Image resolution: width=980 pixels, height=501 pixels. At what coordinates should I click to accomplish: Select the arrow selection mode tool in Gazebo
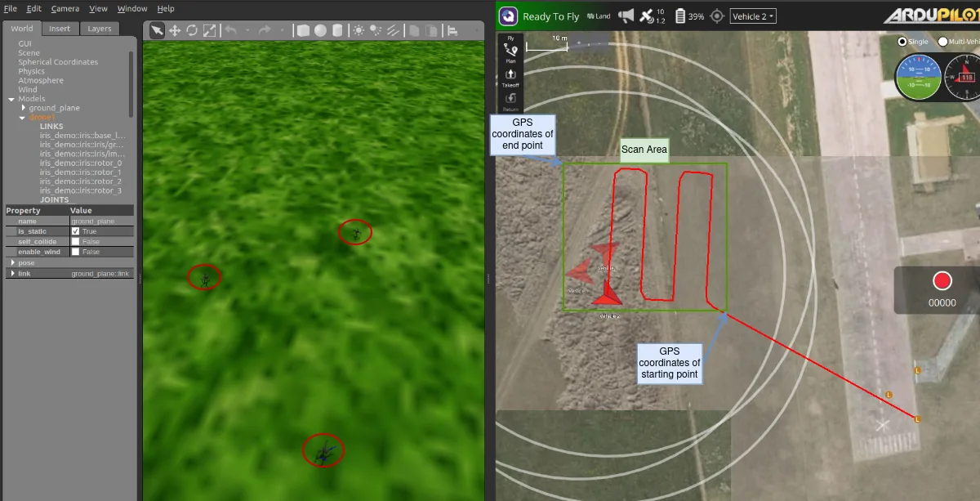156,30
